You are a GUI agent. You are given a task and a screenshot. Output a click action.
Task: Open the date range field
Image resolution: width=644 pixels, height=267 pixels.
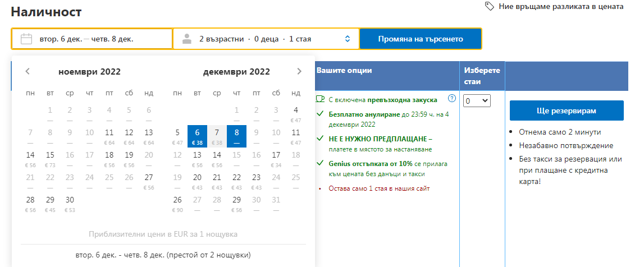pos(92,39)
